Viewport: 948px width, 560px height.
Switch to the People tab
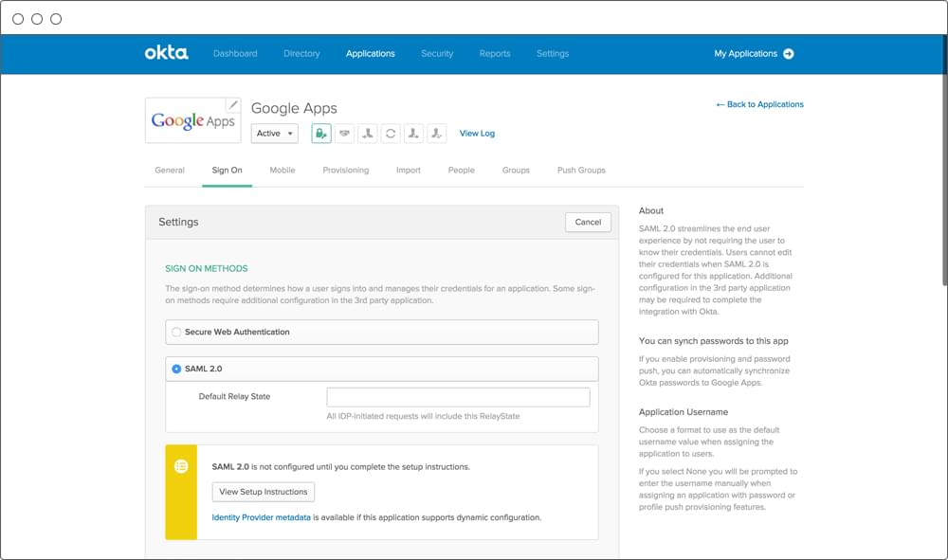click(x=462, y=171)
